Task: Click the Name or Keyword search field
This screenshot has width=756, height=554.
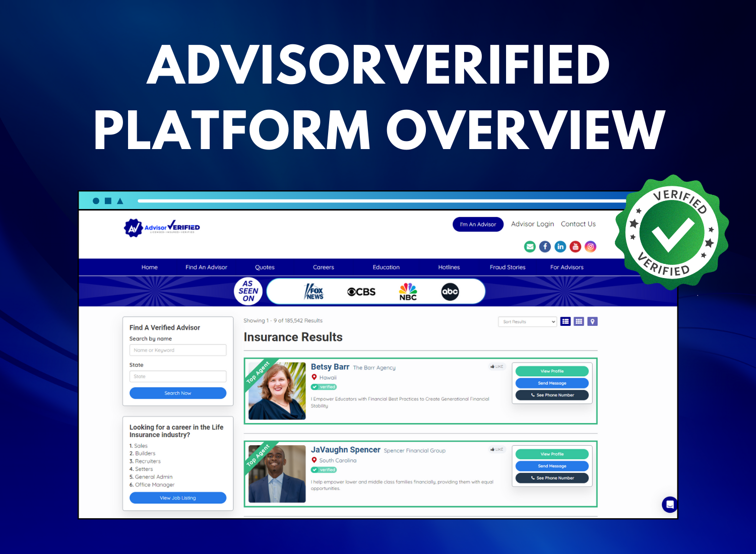Action: tap(178, 350)
